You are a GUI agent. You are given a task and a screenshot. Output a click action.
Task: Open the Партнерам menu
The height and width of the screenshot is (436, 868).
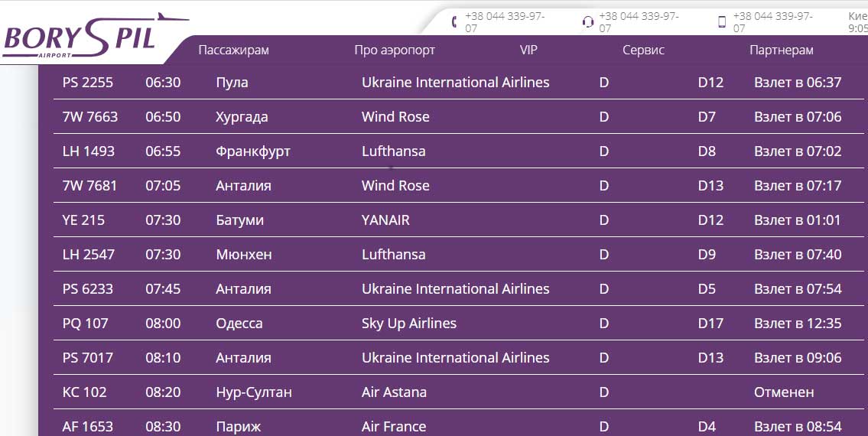781,50
